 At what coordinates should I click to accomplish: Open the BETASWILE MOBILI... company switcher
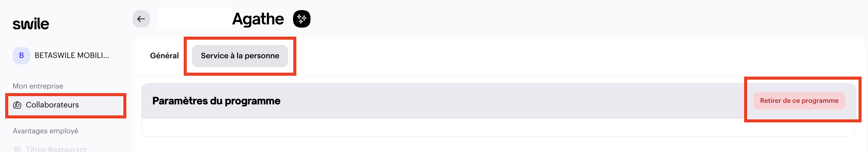(x=71, y=56)
